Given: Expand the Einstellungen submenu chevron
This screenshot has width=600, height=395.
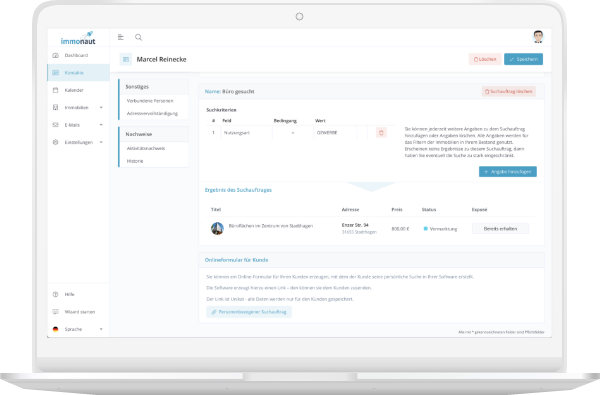Looking at the screenshot, I should (101, 142).
